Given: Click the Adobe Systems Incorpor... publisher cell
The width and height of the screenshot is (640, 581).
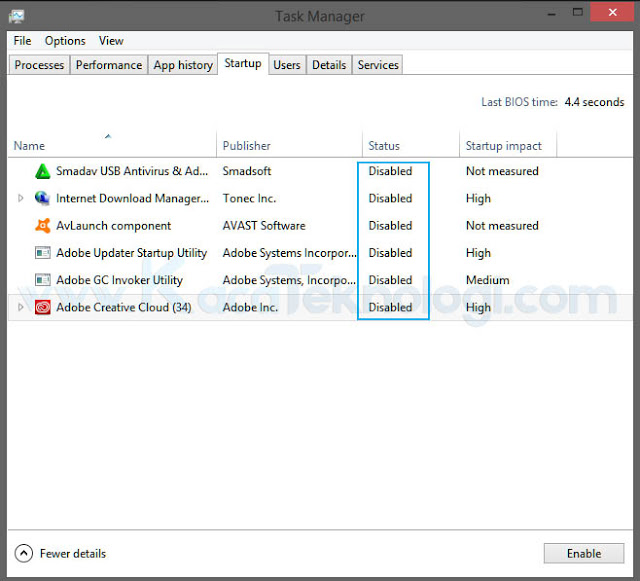Looking at the screenshot, I should pyautogui.click(x=289, y=253).
